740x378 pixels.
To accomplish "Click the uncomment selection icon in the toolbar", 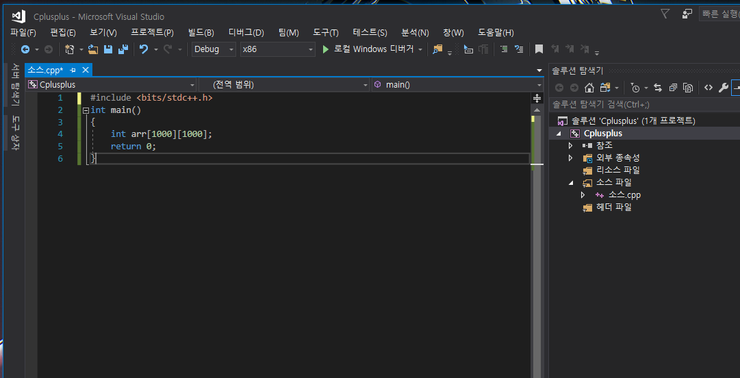I will tap(519, 49).
